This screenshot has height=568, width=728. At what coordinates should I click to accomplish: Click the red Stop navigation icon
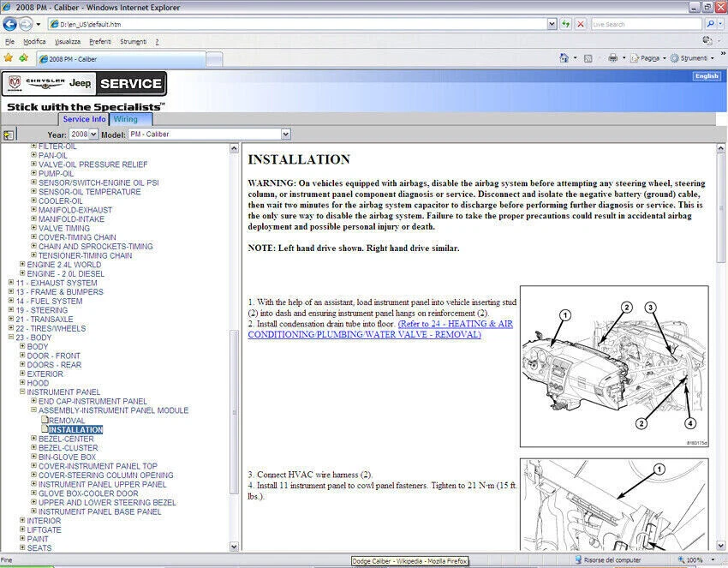[581, 25]
